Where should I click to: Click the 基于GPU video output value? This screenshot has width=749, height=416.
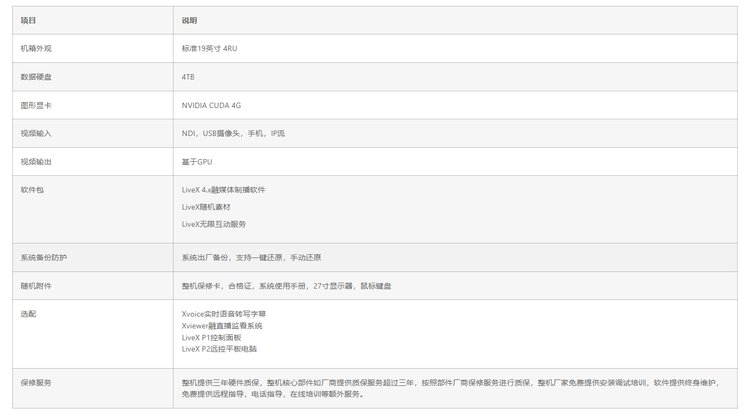197,161
